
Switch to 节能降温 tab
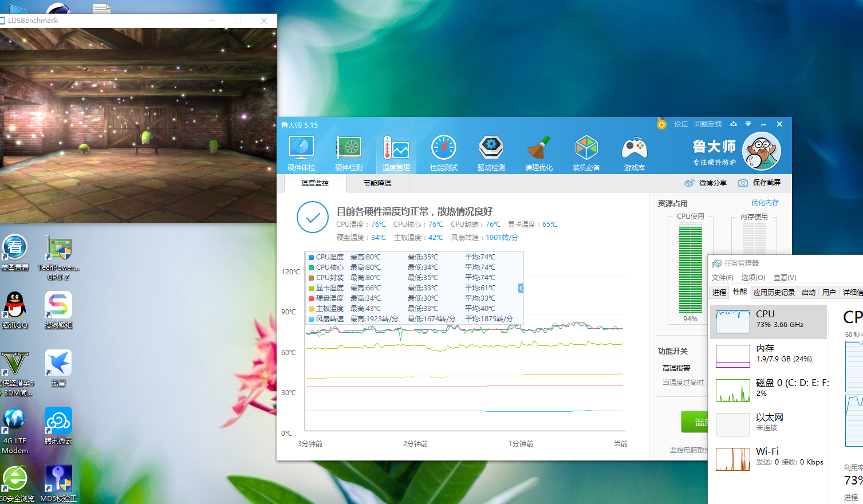[x=377, y=183]
